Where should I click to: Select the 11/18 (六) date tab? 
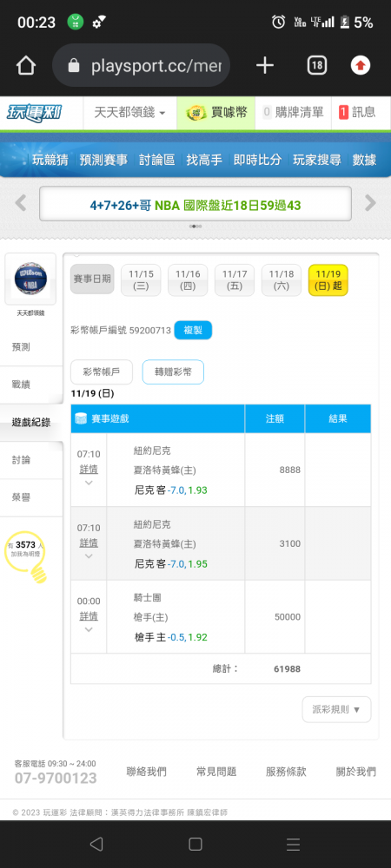[282, 280]
